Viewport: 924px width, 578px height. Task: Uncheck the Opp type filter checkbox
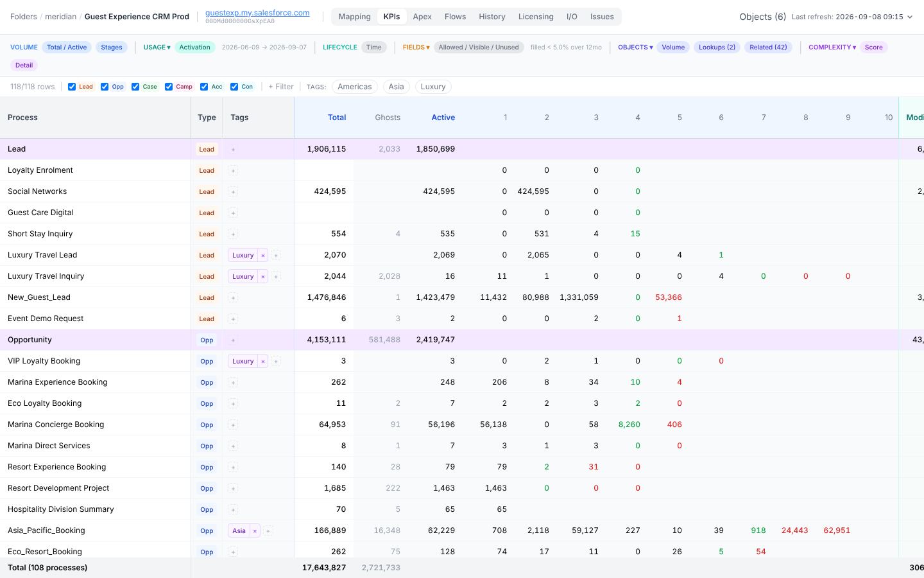105,87
